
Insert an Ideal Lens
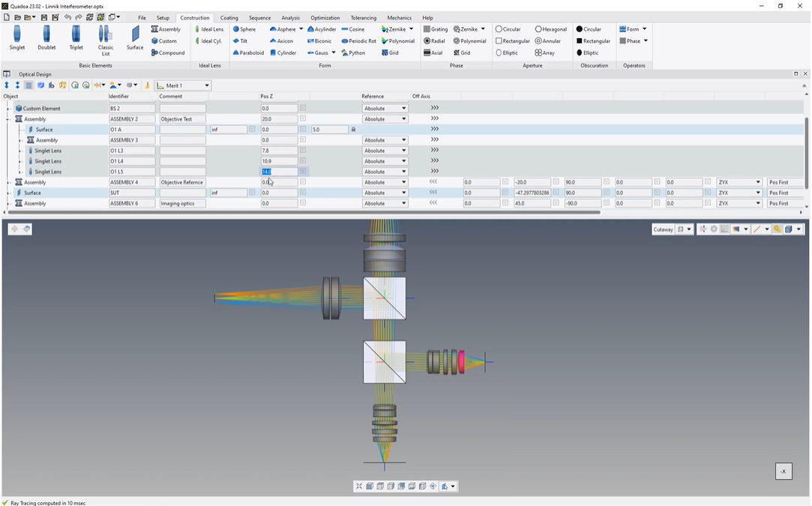tap(209, 29)
